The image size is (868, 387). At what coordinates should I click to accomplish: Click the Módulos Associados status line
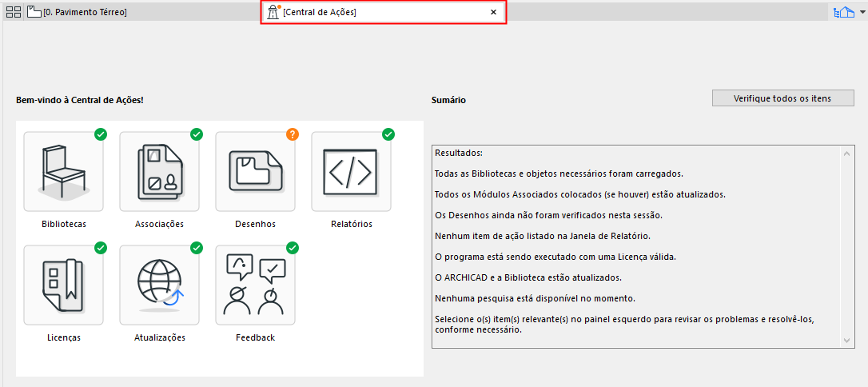point(580,194)
